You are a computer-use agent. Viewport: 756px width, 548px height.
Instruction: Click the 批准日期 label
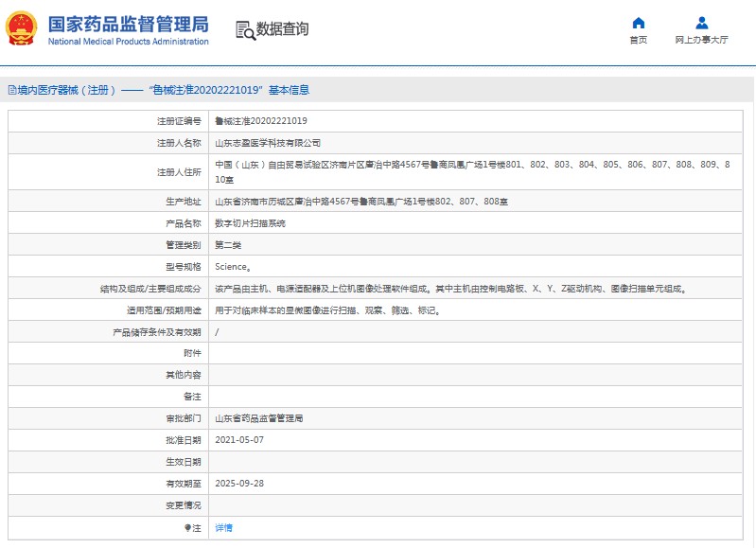coord(184,440)
